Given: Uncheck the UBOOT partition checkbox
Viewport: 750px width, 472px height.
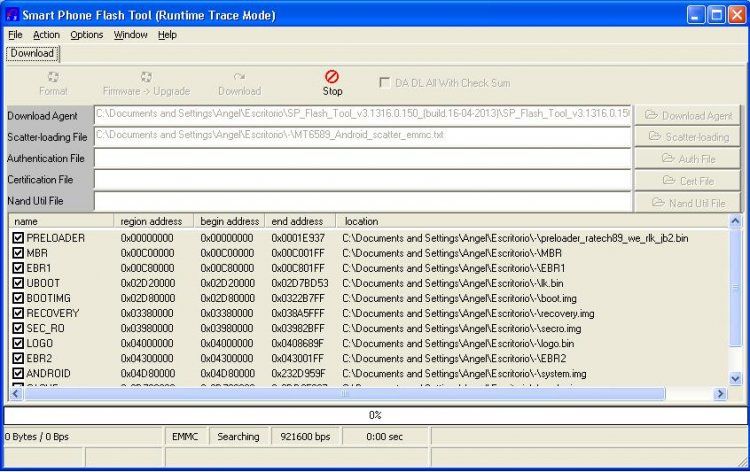Looking at the screenshot, I should click(x=18, y=283).
